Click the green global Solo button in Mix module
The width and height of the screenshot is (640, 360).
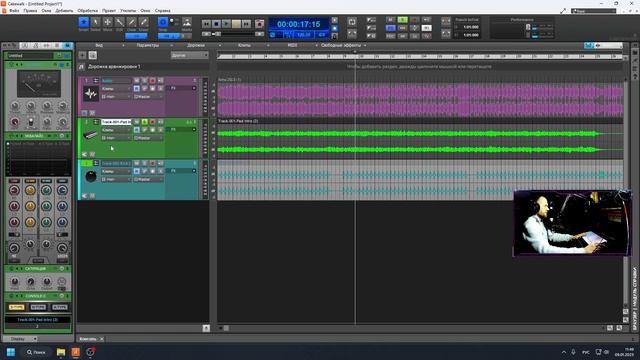pyautogui.click(x=402, y=20)
